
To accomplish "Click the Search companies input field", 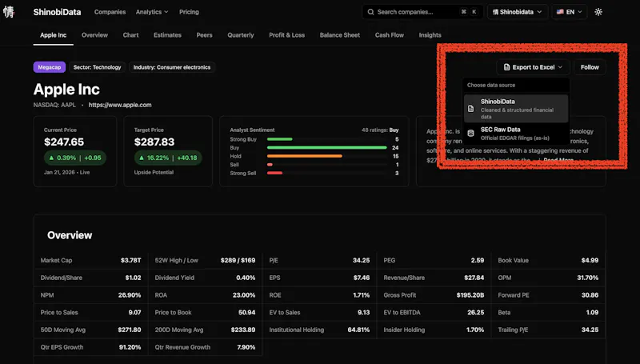I will [422, 12].
